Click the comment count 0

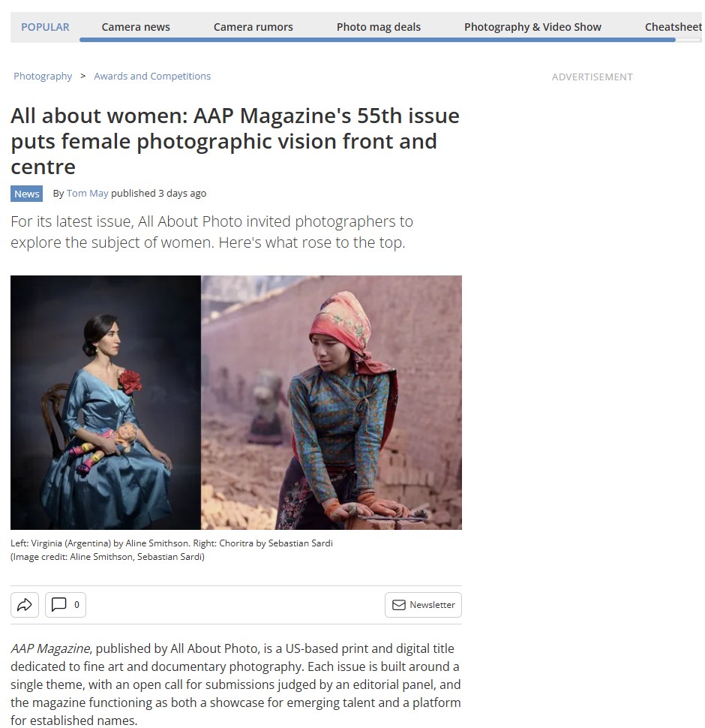(x=76, y=605)
